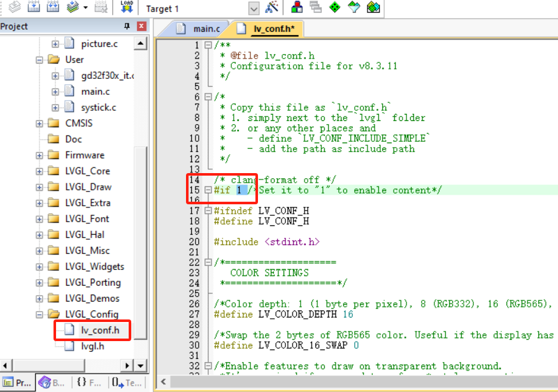Switch to the Templates (Te...) bottom tab
This screenshot has width=558, height=392.
tap(126, 382)
